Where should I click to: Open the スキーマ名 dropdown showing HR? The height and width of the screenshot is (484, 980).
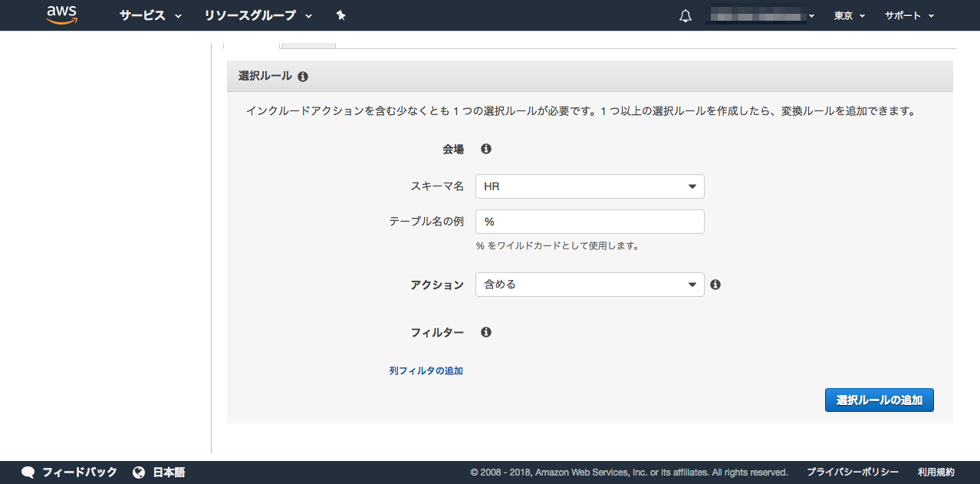590,186
